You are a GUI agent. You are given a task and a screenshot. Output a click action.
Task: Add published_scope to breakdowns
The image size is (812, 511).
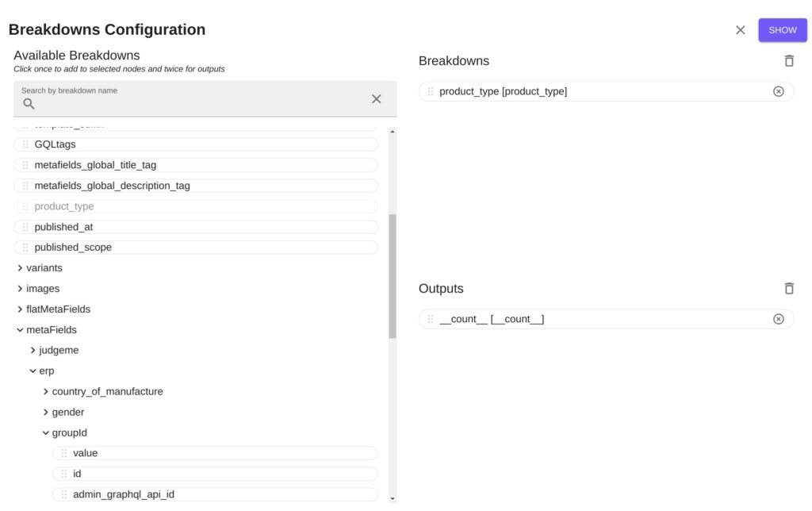[196, 248]
